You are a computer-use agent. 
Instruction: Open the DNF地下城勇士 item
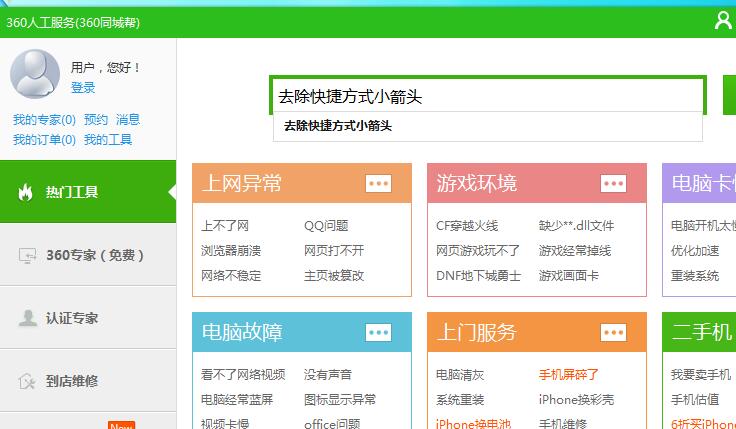point(478,276)
